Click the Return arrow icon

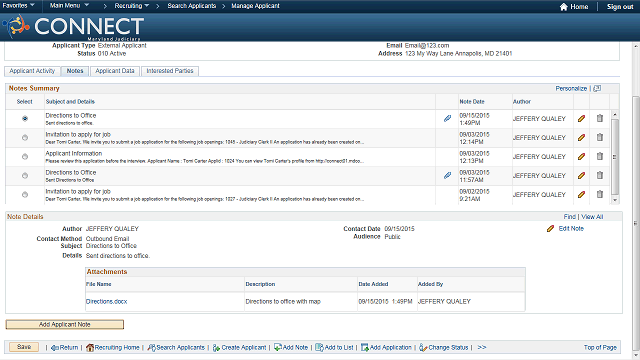point(55,348)
